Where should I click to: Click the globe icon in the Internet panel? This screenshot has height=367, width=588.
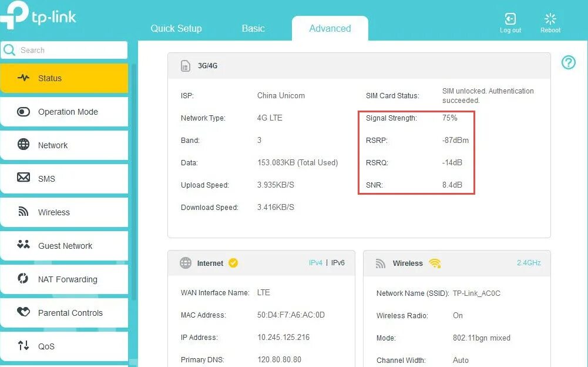point(186,263)
